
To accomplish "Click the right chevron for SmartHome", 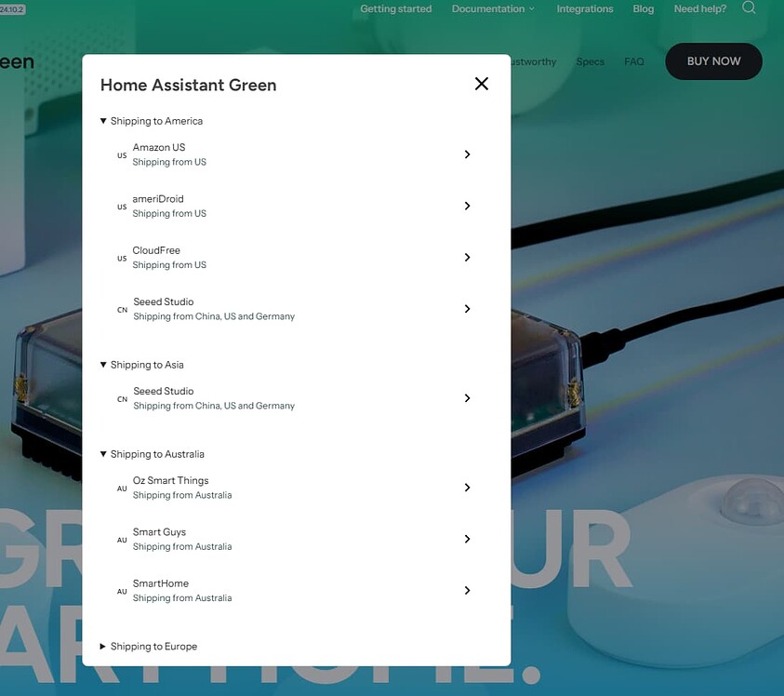I will pos(467,590).
